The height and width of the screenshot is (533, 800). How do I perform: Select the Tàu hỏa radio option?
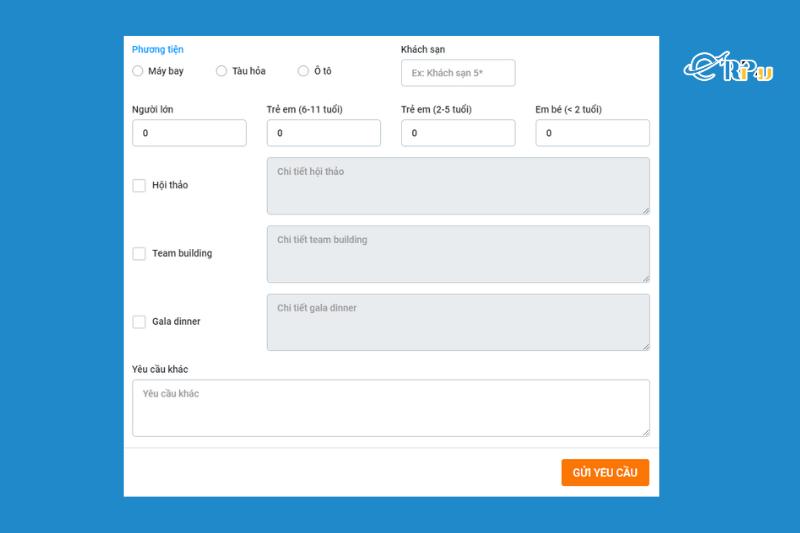pyautogui.click(x=222, y=71)
